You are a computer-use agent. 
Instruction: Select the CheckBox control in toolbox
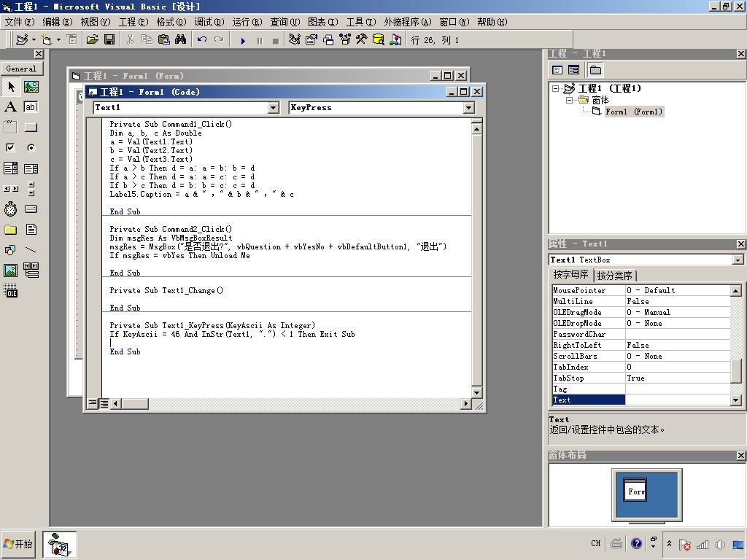[10, 147]
